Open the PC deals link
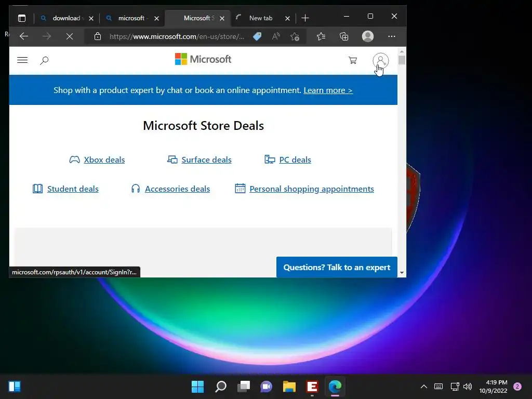 point(295,160)
